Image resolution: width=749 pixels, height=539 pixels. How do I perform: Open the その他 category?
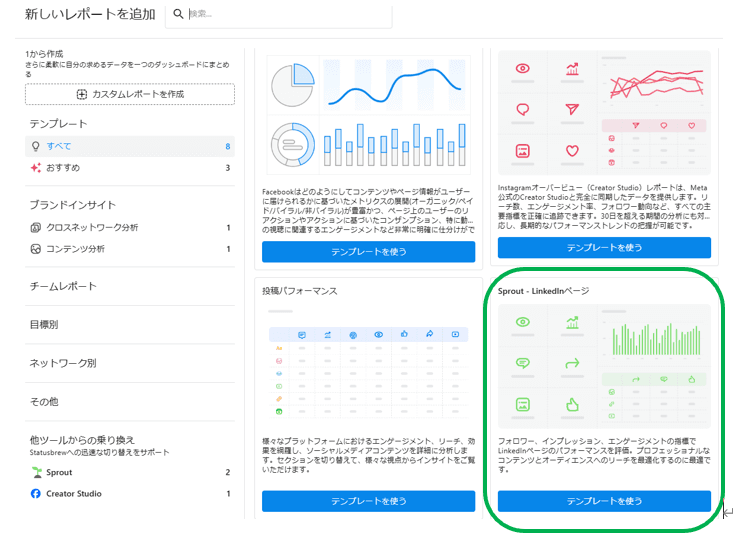(x=44, y=401)
